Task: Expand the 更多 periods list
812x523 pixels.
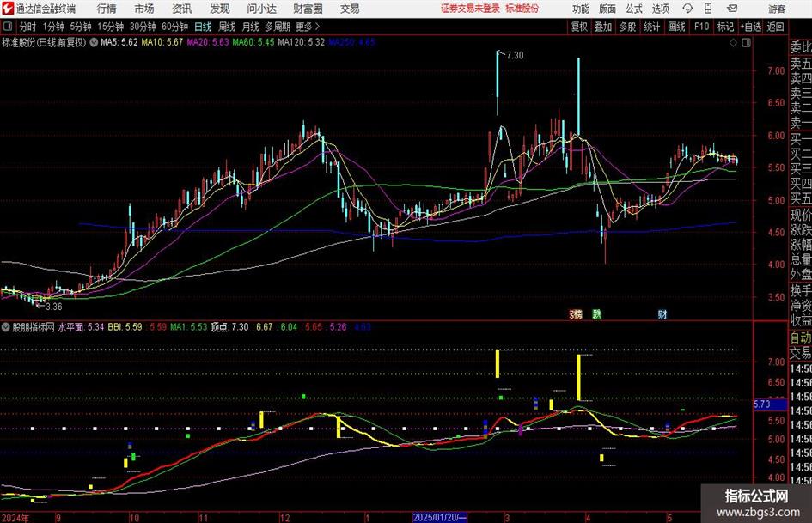Action: [x=307, y=27]
